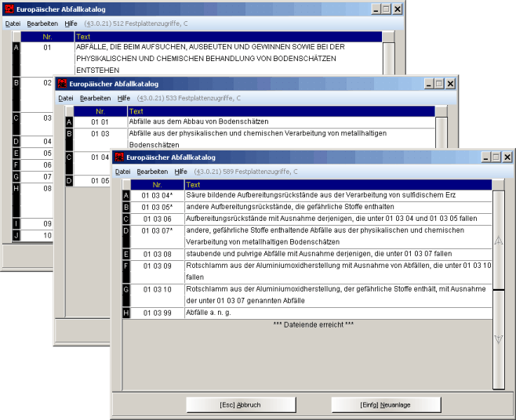Select entry 01 03 06 Aufbereitungsrückstände row

(x=314, y=219)
